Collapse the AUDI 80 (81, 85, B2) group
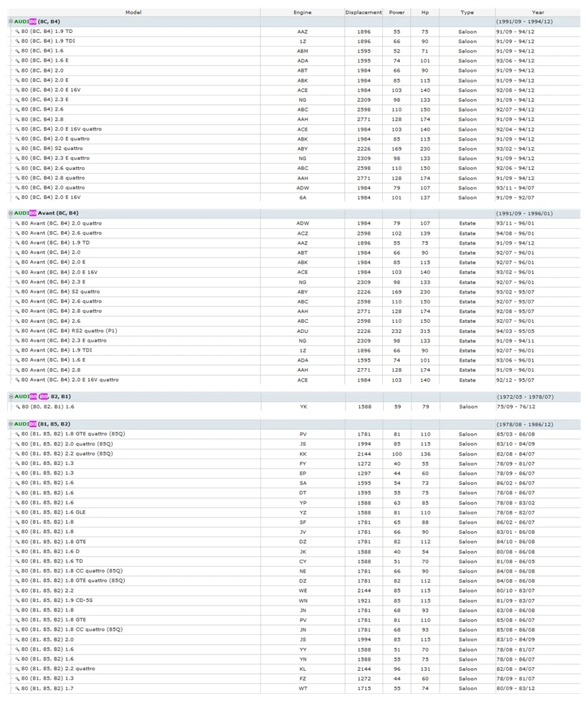Image resolution: width=588 pixels, height=701 pixels. 11,424
